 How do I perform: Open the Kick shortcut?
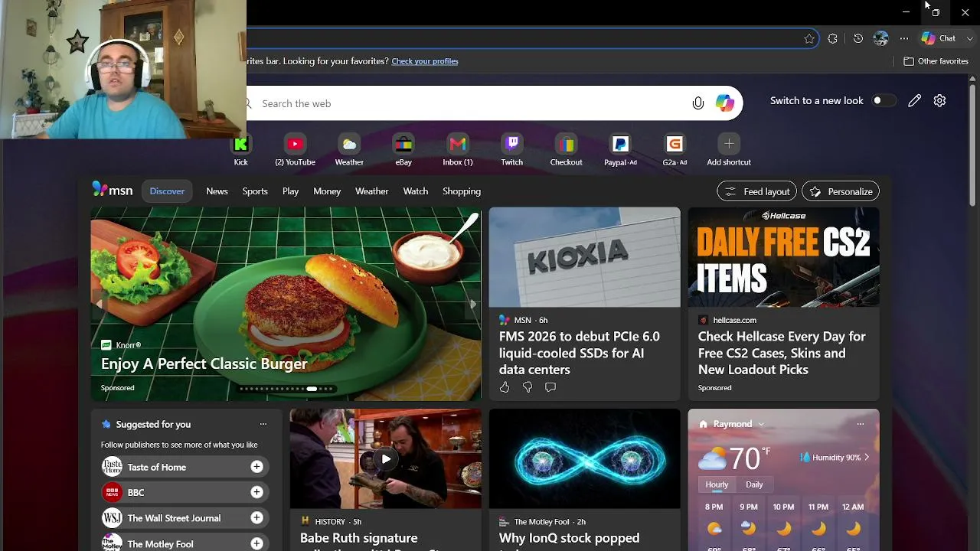point(241,149)
